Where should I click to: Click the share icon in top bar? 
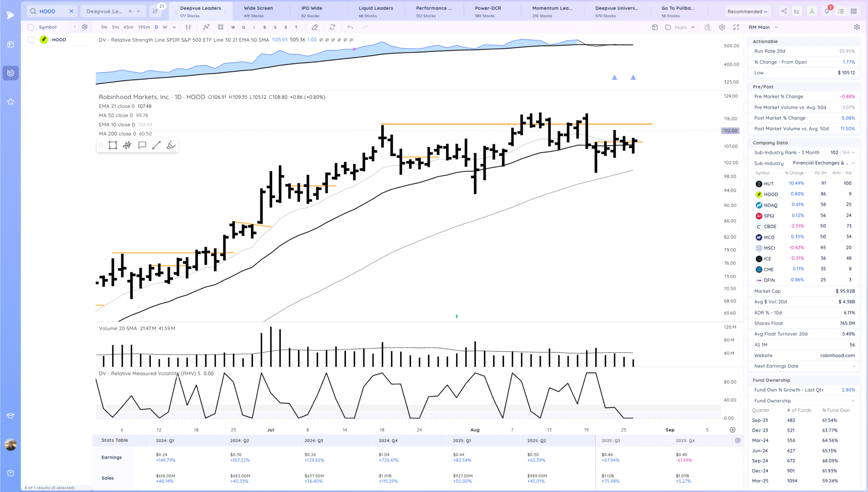click(x=784, y=11)
